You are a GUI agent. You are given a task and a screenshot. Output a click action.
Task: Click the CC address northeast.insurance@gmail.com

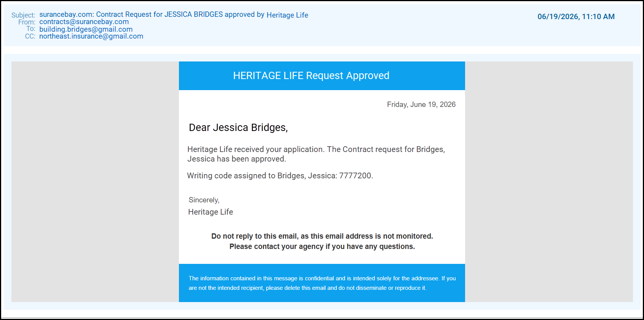click(91, 36)
